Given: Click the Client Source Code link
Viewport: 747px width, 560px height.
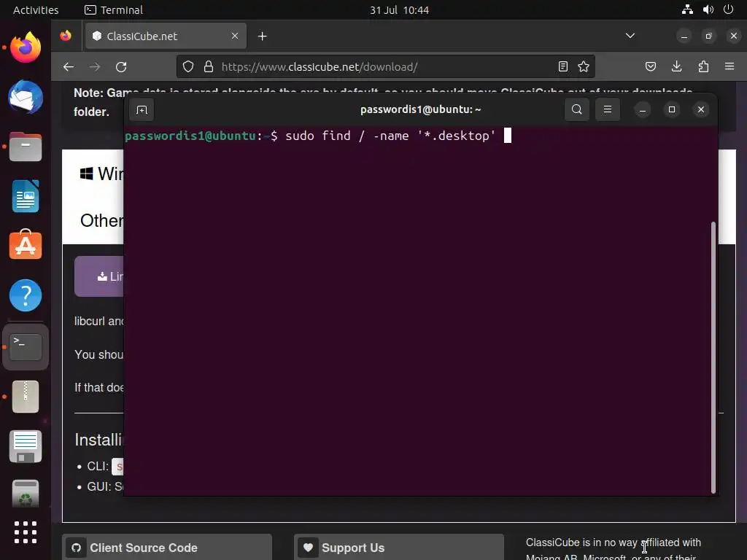Looking at the screenshot, I should point(167,548).
